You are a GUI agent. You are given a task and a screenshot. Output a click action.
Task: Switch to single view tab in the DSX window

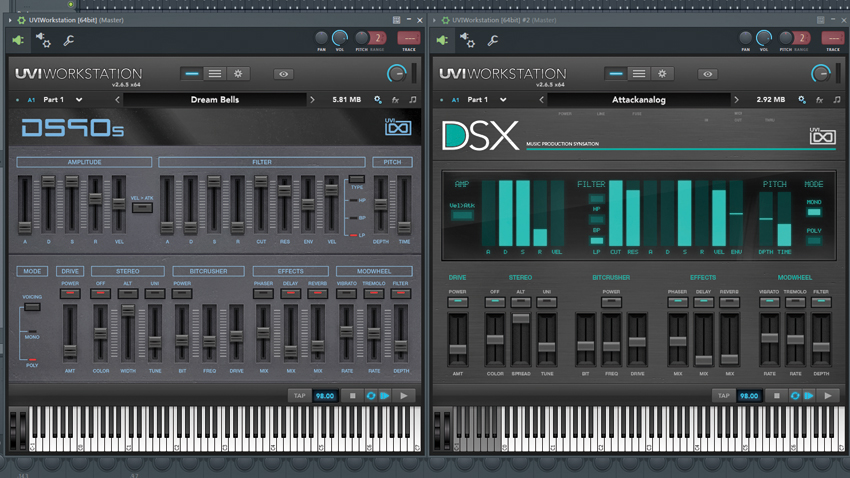[616, 74]
